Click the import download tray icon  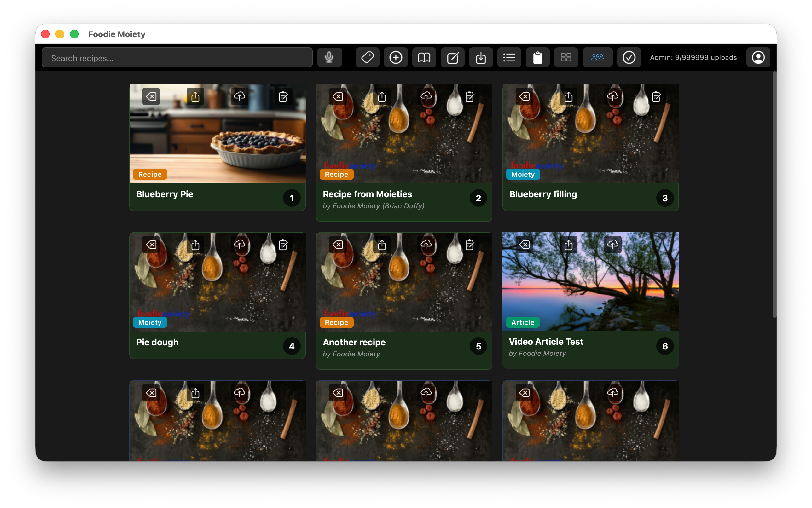[x=481, y=57]
